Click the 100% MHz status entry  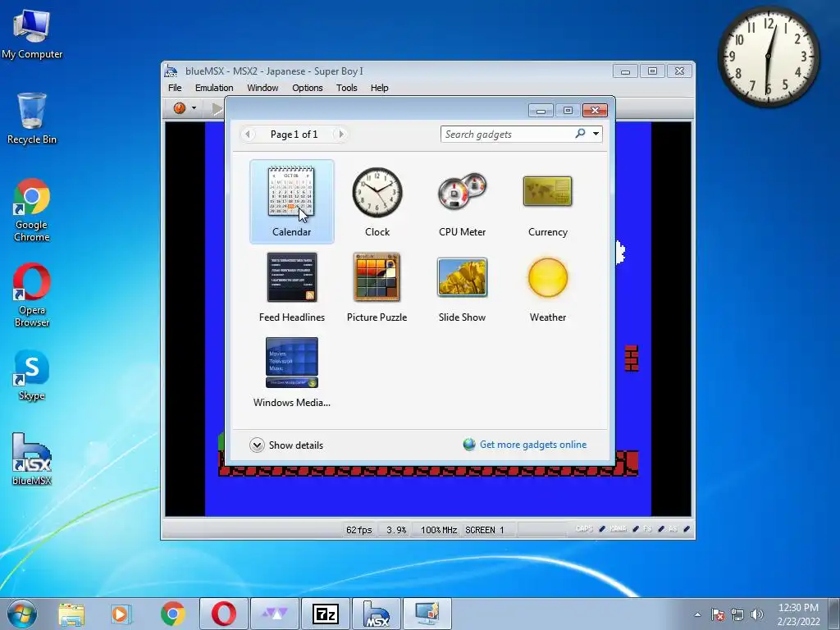[x=438, y=530]
